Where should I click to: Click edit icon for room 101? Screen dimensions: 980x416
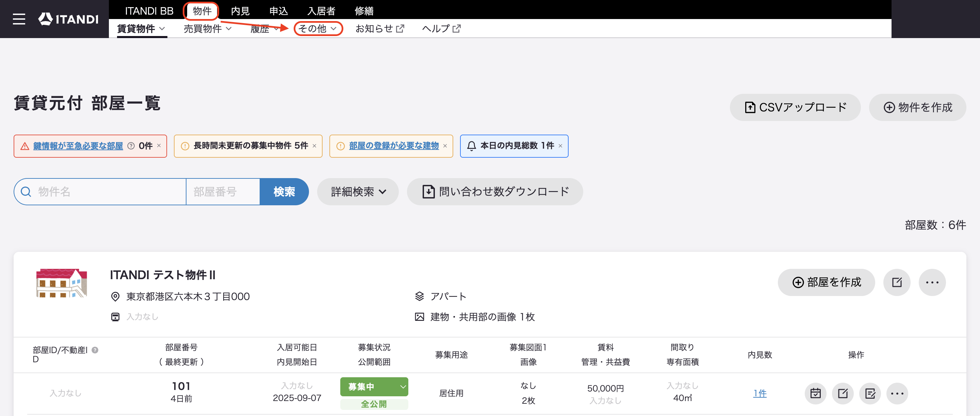[x=843, y=394]
